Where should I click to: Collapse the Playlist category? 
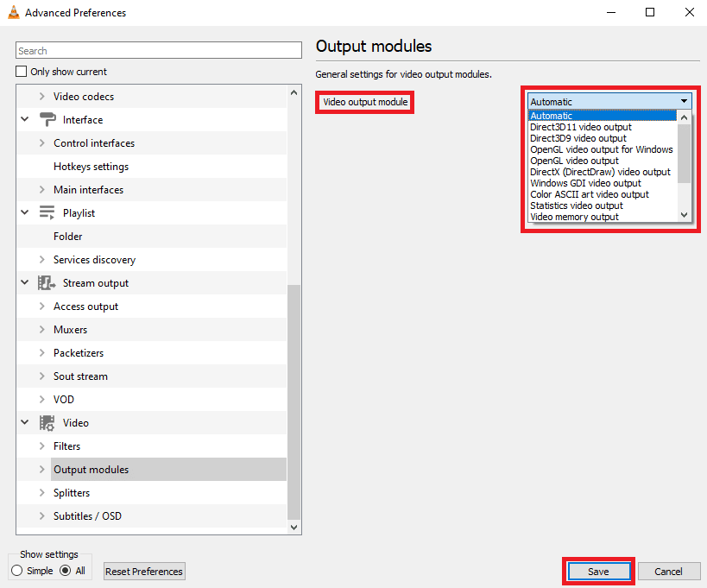(25, 212)
